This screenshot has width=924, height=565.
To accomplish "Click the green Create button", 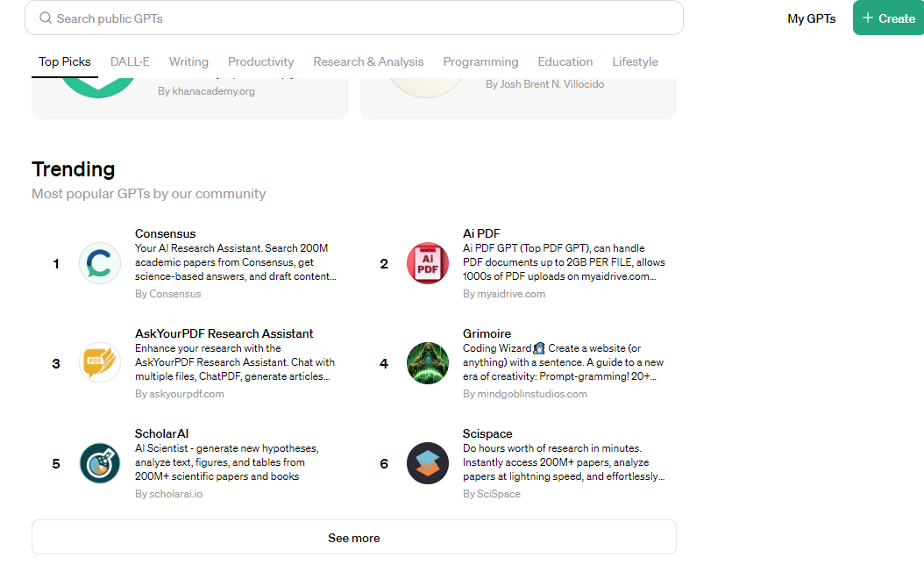I will [x=888, y=18].
